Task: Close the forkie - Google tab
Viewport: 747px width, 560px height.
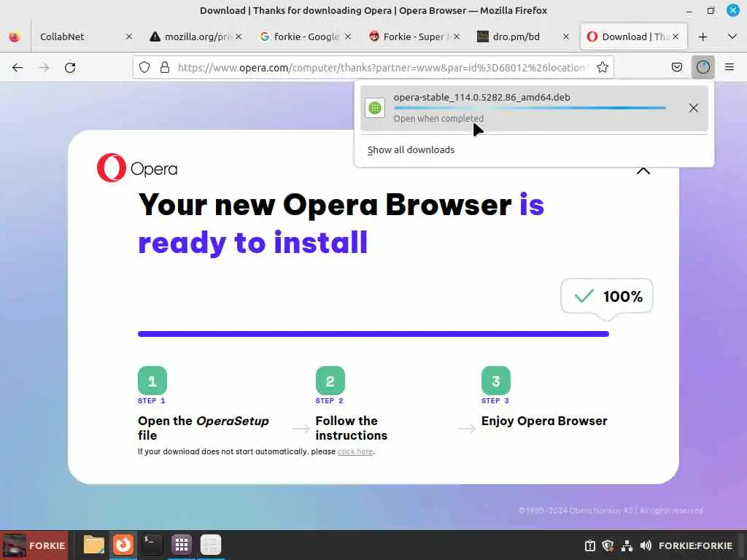Action: [x=348, y=36]
